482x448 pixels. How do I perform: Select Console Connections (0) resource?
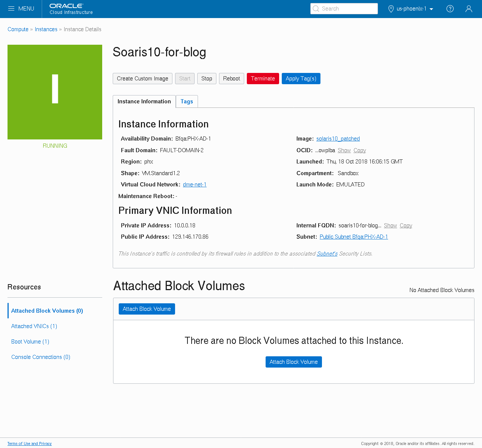[41, 357]
